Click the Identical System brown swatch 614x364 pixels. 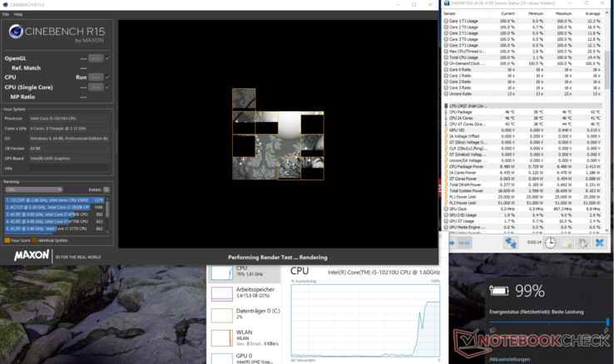pos(34,240)
